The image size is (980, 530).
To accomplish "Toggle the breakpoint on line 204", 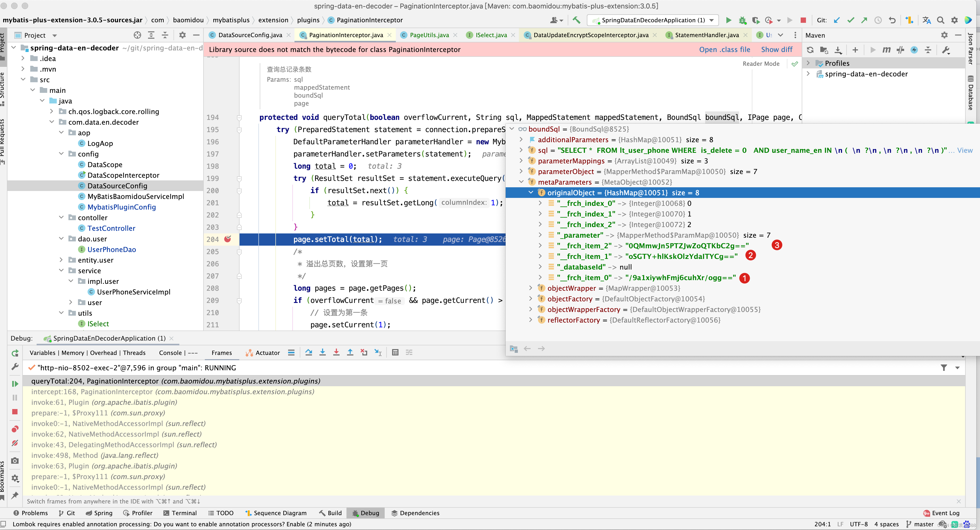I will click(x=228, y=239).
